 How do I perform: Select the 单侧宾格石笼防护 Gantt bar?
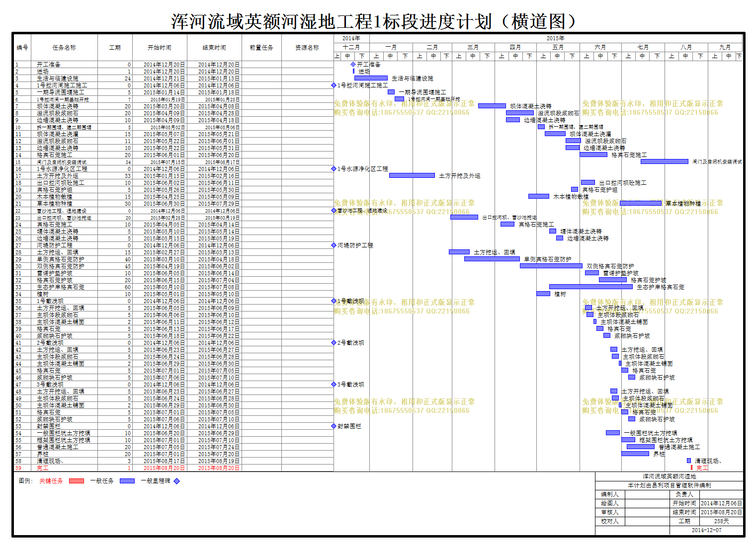(492, 259)
